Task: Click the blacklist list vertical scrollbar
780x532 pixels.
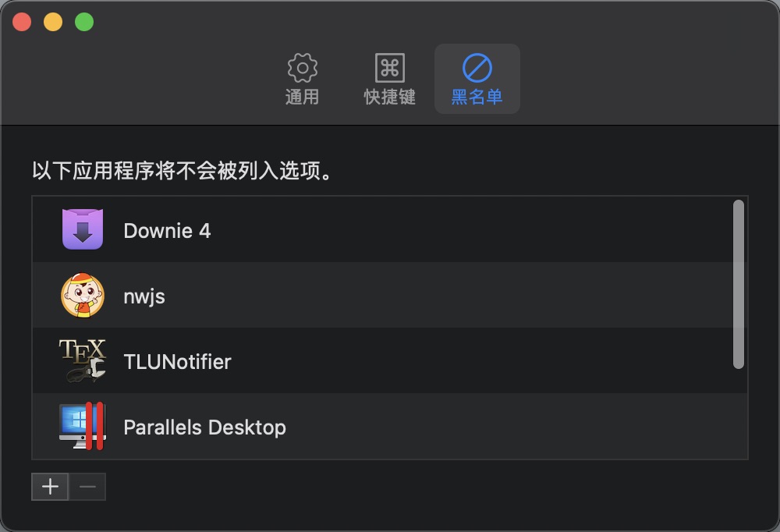Action: tap(739, 284)
